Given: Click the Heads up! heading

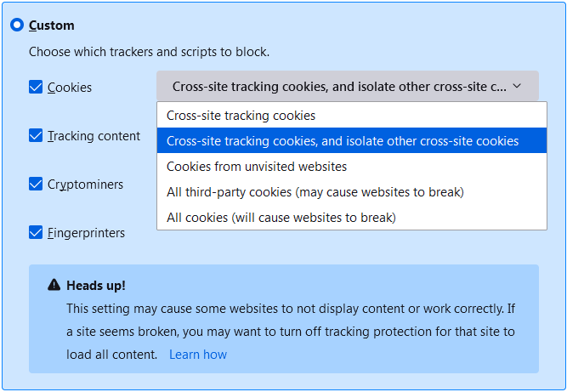Looking at the screenshot, I should tap(96, 285).
